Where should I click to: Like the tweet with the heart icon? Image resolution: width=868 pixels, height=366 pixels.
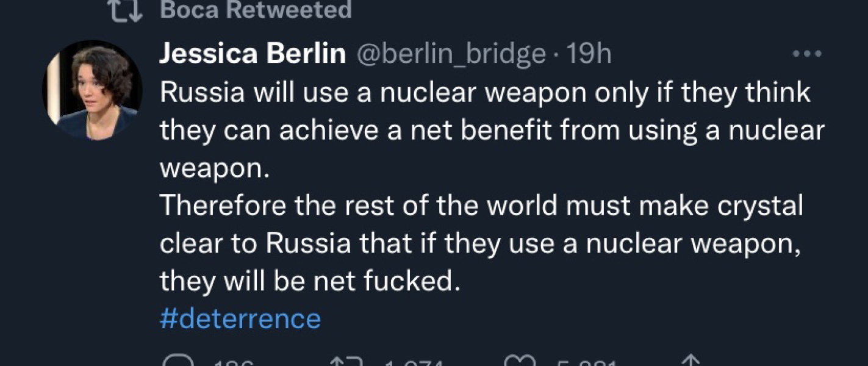[518, 364]
